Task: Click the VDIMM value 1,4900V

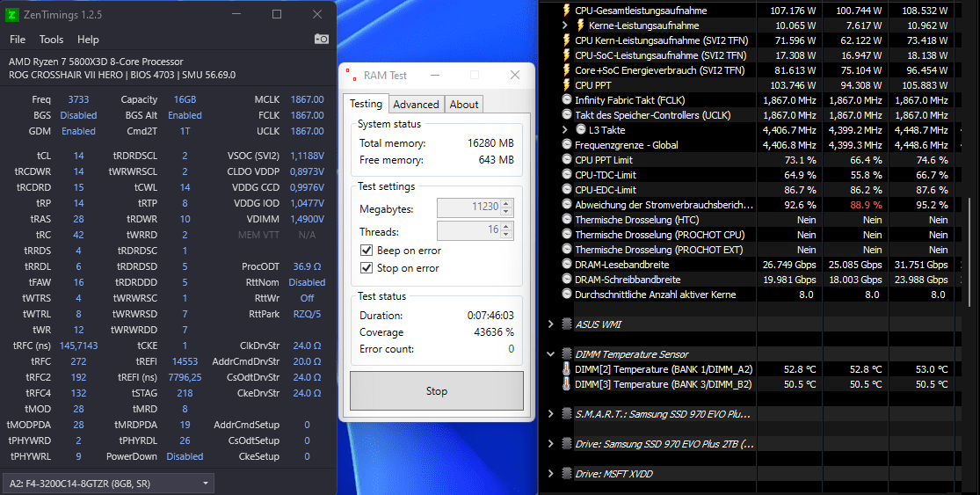Action: coord(307,219)
